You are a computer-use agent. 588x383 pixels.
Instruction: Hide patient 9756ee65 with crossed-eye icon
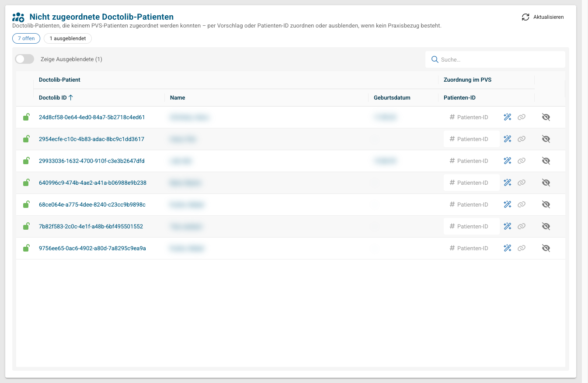[546, 248]
